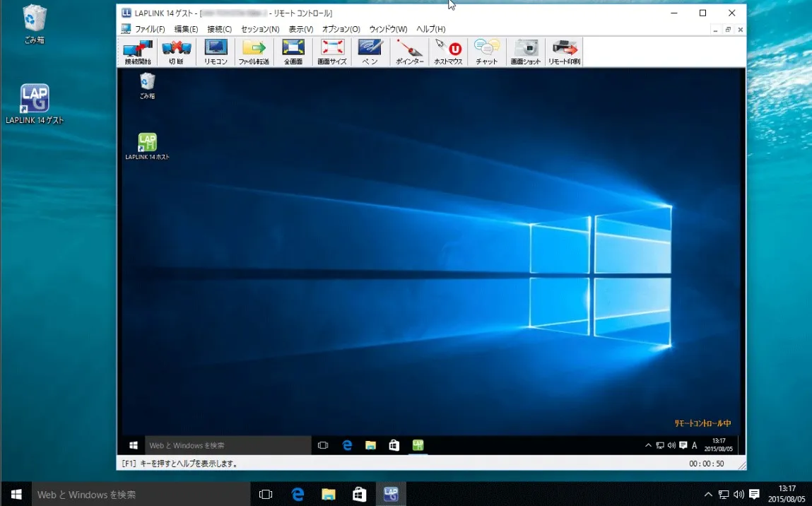The height and width of the screenshot is (506, 812).
Task: Select the LAPLINK 14 ゲスト desktop shortcut
Action: (35, 104)
